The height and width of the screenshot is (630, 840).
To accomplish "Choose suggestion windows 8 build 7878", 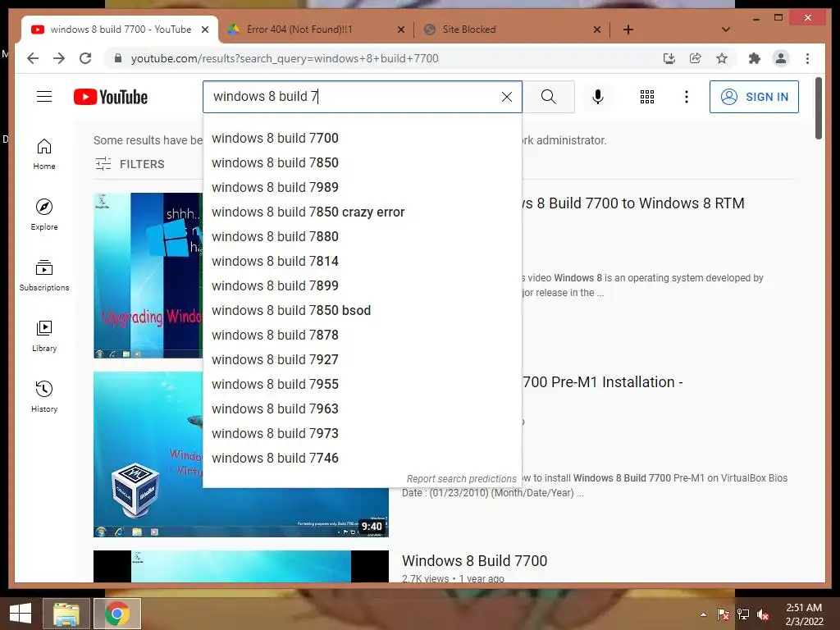I will click(362, 336).
